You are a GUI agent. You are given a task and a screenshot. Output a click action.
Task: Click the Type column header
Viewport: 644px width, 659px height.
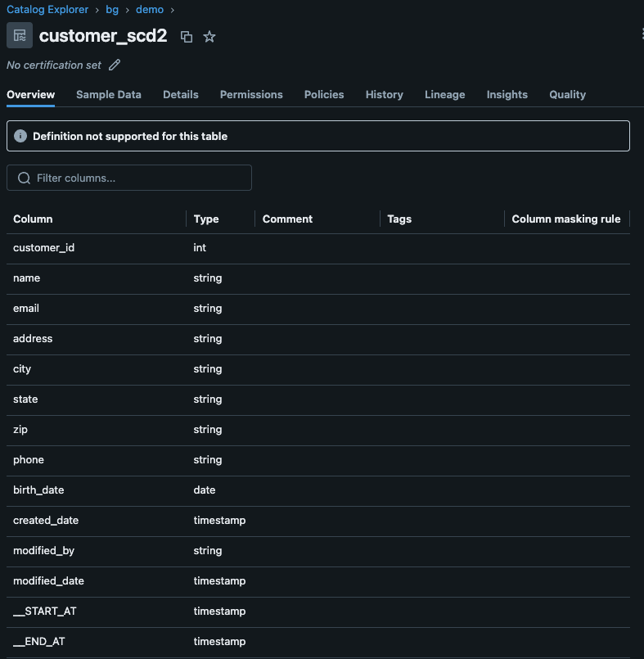pyautogui.click(x=206, y=219)
